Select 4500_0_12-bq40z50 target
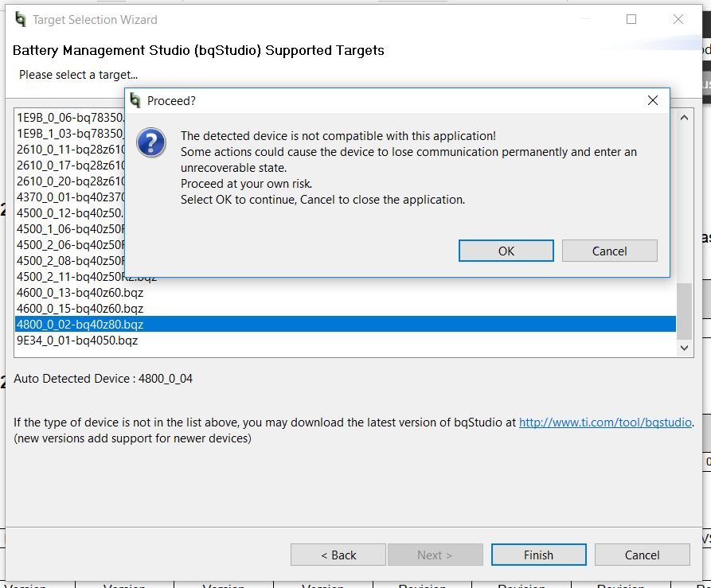The height and width of the screenshot is (588, 711). 70,213
